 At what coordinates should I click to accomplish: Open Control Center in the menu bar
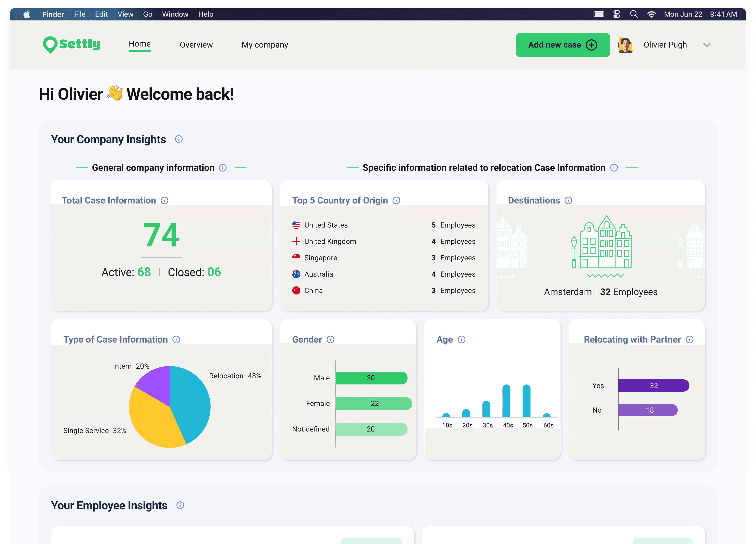point(616,14)
